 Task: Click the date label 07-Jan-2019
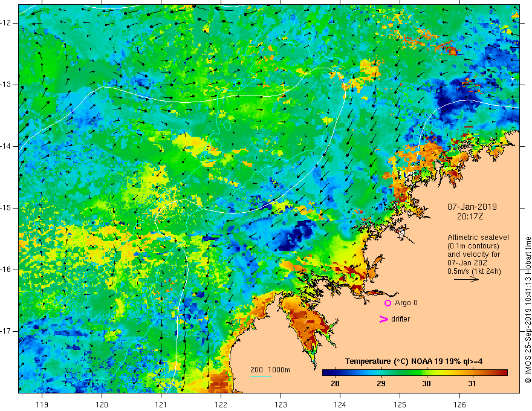[x=472, y=207]
